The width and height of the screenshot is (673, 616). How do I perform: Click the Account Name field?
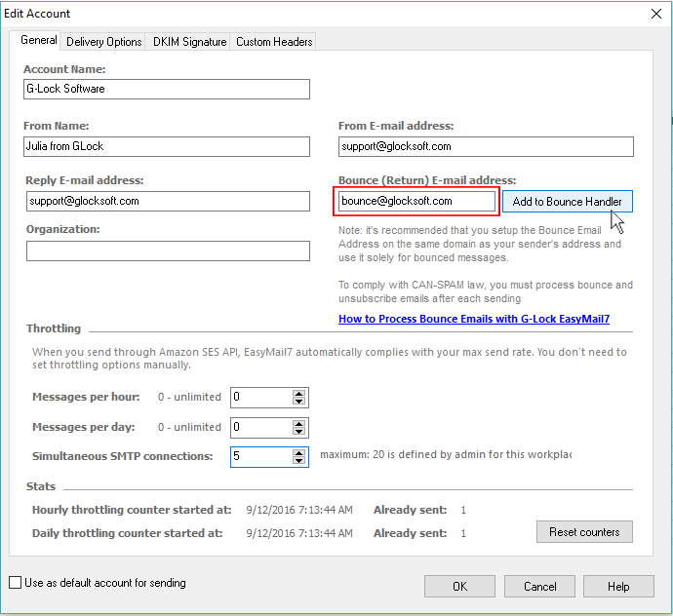coord(167,90)
